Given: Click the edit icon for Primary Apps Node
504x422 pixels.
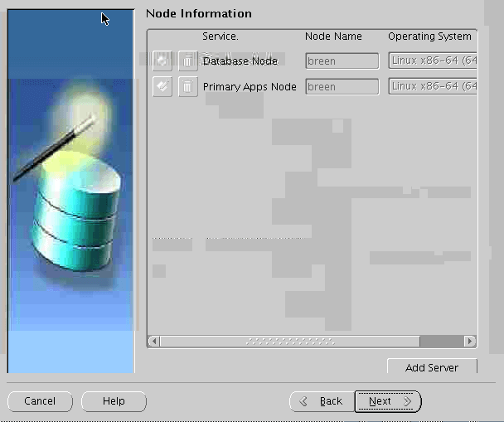Looking at the screenshot, I should click(x=162, y=86).
